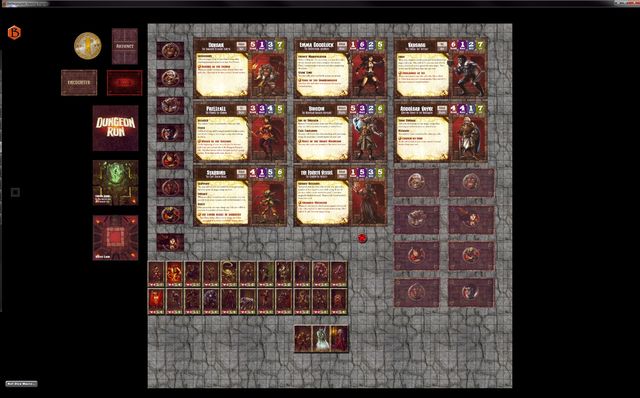Screen dimensions: 640x398
Task: Select the Fourth Voice hero card
Action: click(x=340, y=196)
